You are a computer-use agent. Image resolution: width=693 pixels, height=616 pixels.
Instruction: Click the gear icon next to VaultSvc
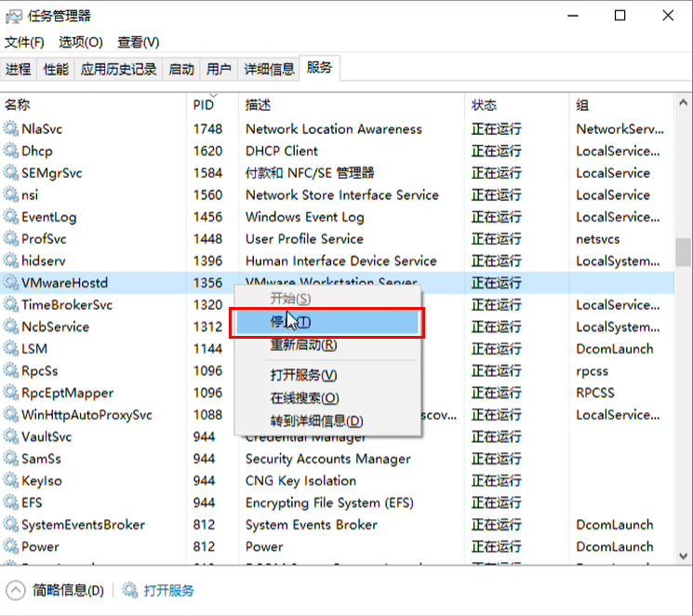pyautogui.click(x=11, y=436)
